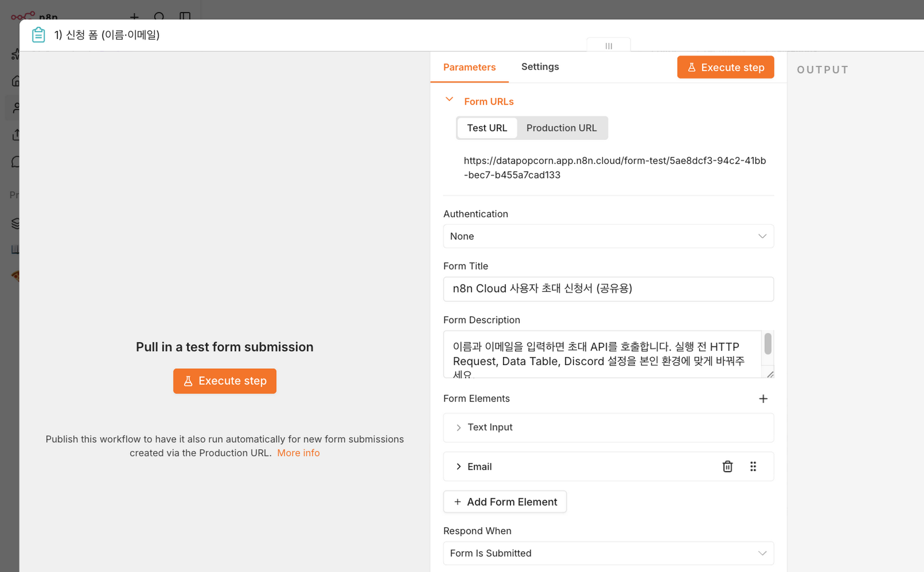
Task: Select the Test URL option
Action: click(x=487, y=128)
